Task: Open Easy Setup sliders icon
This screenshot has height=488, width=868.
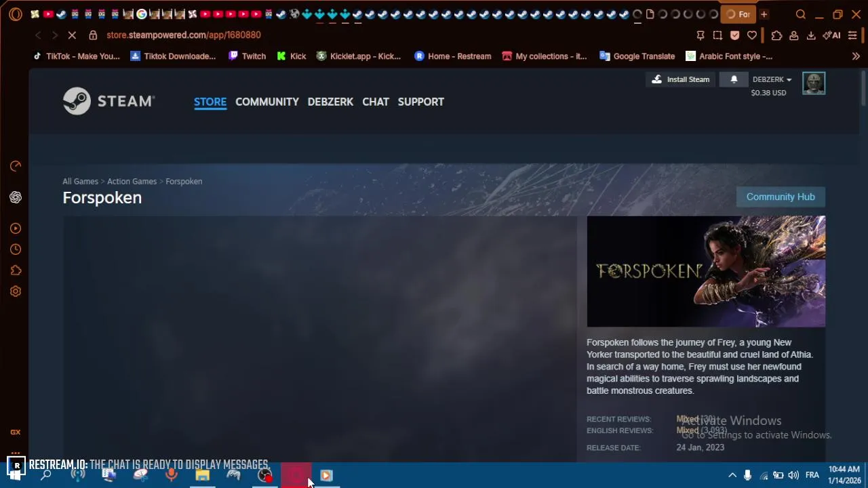Action: (852, 35)
